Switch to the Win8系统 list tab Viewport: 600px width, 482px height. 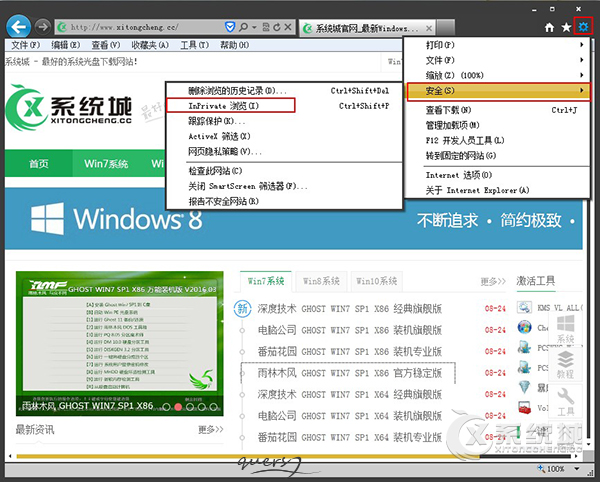(x=321, y=281)
